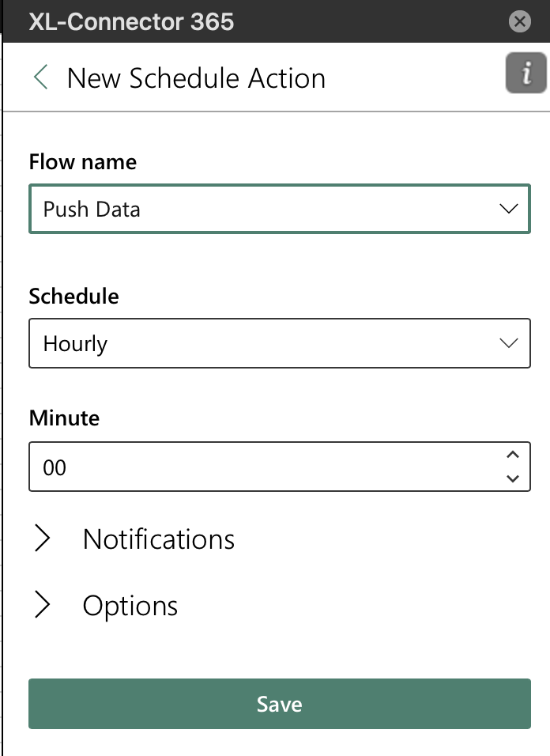Close the XL-Connector 365 pane
Screen dimensions: 550x756
click(520, 21)
